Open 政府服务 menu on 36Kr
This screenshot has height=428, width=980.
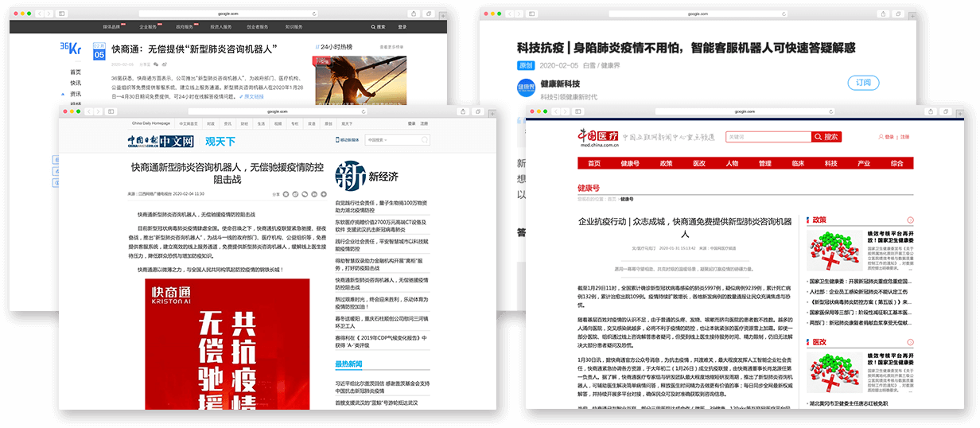(x=185, y=26)
